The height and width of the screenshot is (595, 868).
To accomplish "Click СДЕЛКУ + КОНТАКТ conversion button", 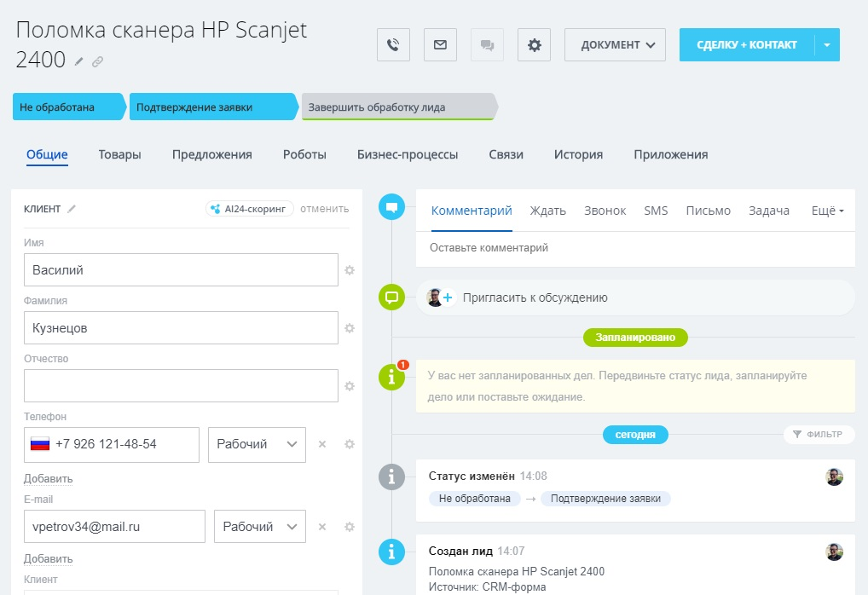I will (747, 45).
